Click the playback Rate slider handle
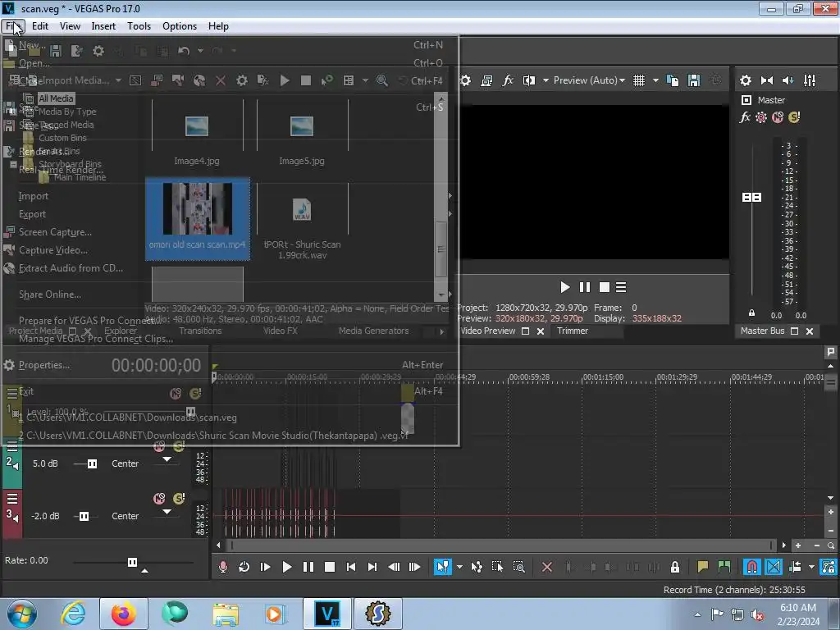Screen dimensions: 840x630 pos(132,562)
